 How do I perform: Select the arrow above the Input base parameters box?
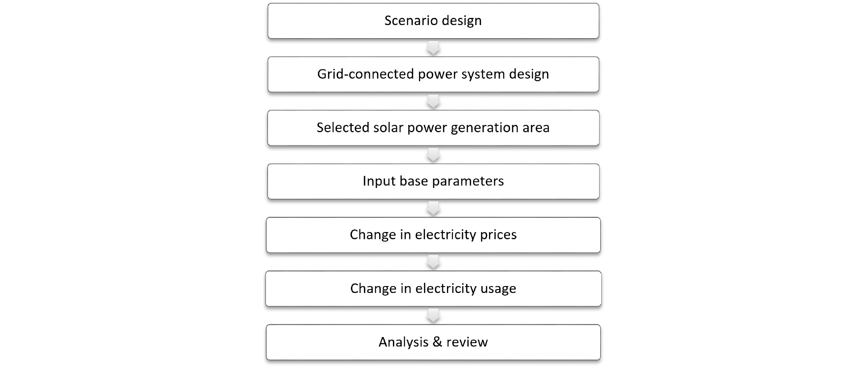[433, 155]
